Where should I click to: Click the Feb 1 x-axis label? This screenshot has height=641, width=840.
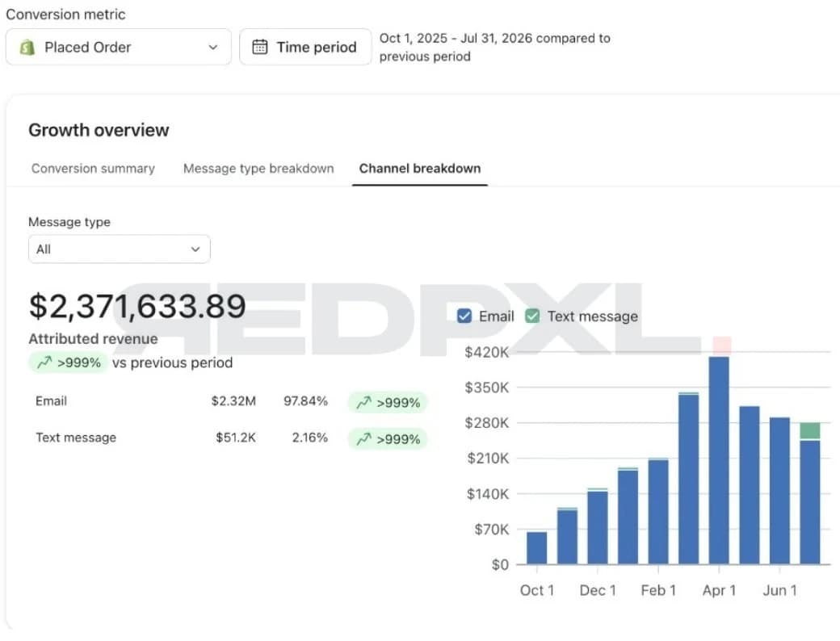pyautogui.click(x=658, y=590)
